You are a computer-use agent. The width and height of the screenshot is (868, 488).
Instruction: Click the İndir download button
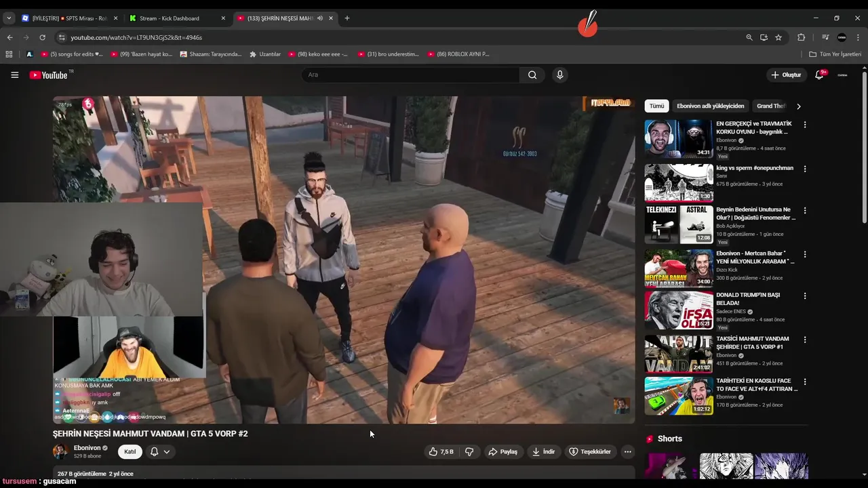(x=543, y=451)
